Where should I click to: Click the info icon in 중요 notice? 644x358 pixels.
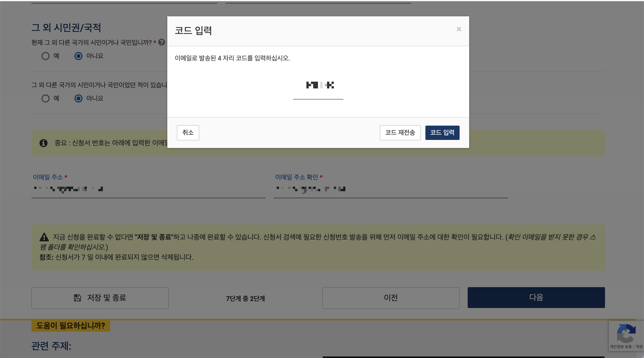44,143
